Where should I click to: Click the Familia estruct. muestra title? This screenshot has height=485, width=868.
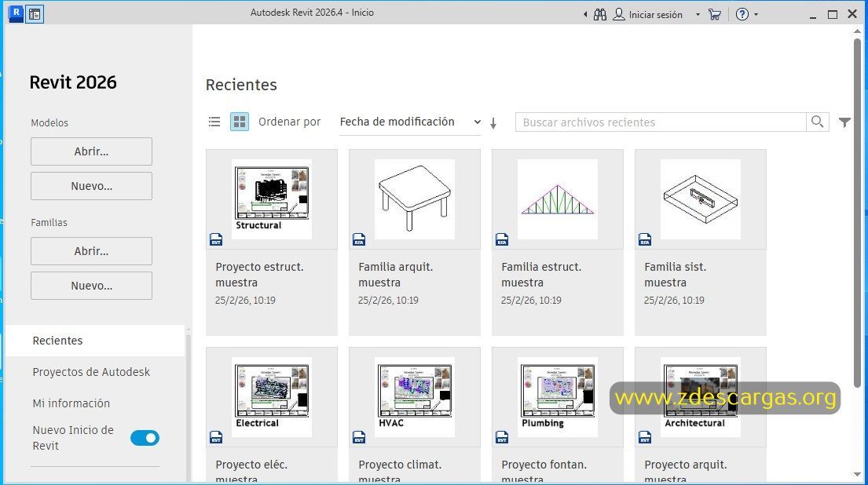[x=541, y=275]
